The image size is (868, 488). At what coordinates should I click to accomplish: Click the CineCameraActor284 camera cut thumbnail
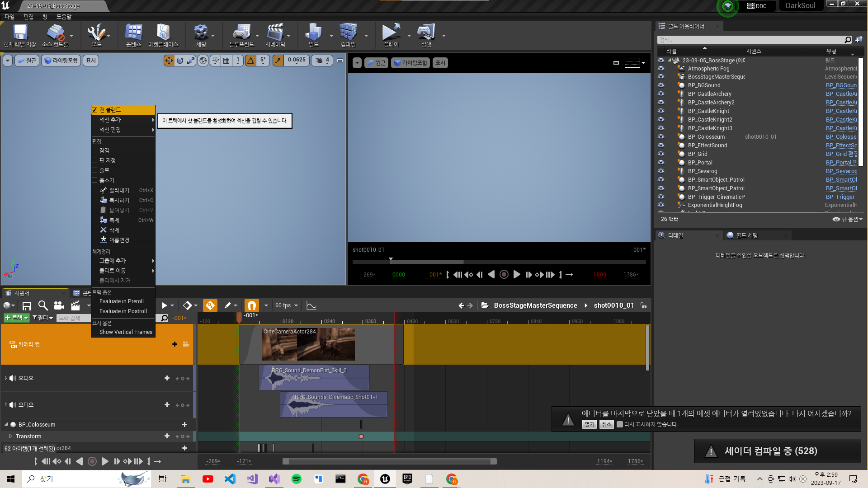308,345
